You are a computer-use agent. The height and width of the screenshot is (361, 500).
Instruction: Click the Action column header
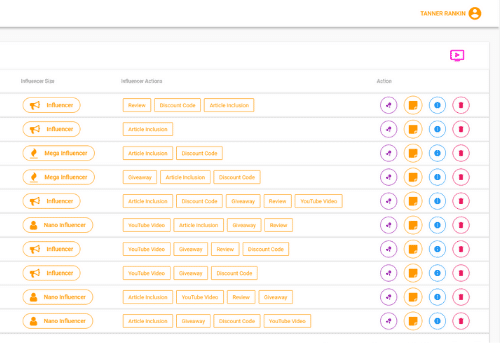pos(384,81)
